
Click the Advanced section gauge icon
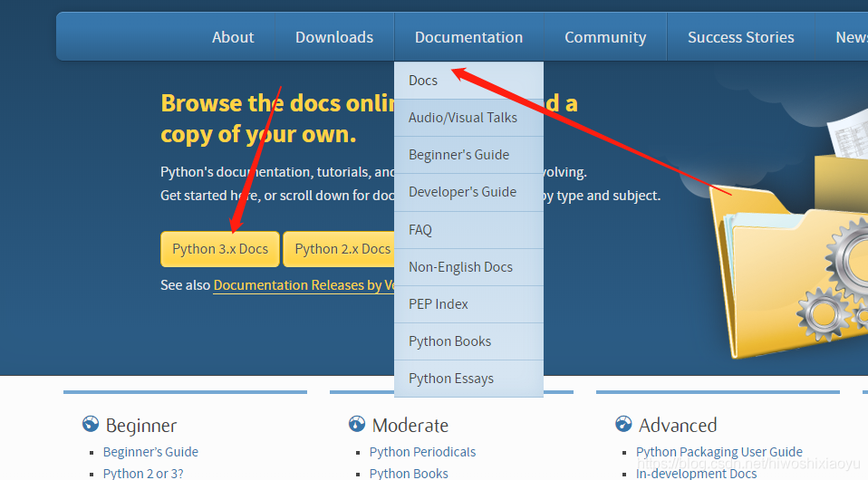pos(623,424)
